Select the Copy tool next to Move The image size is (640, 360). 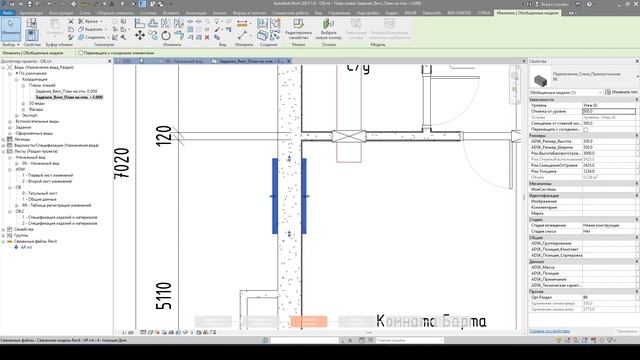click(153, 36)
